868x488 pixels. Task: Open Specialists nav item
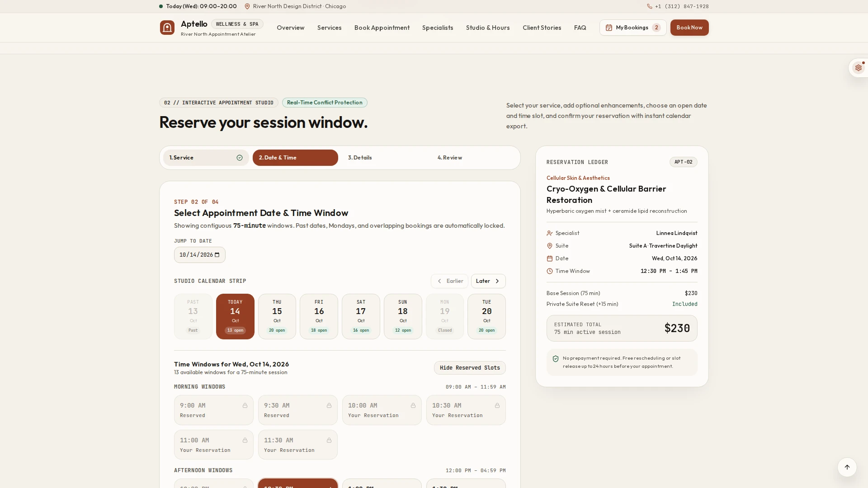coord(438,28)
